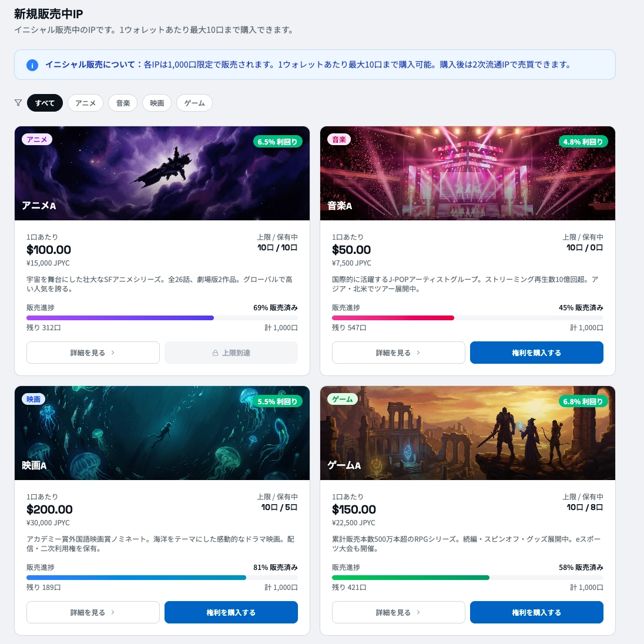Click the アニメ category badge on first card
The image size is (644, 644).
(37, 139)
